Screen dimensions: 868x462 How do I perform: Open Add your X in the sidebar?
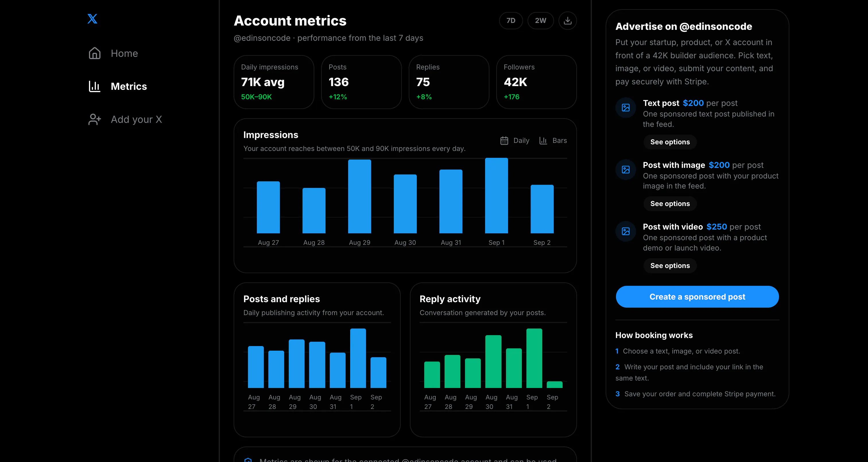[x=125, y=119]
